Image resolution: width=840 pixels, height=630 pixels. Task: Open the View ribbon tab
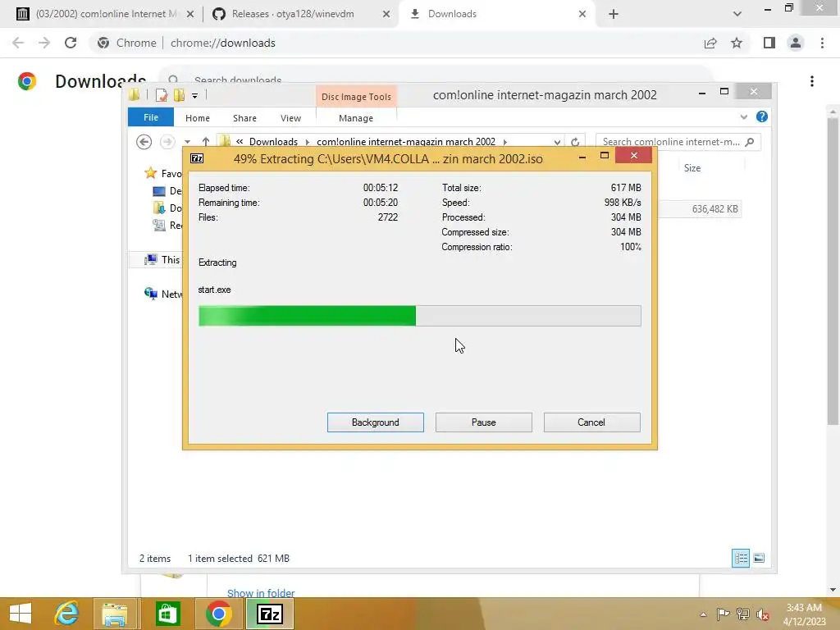[x=291, y=118]
